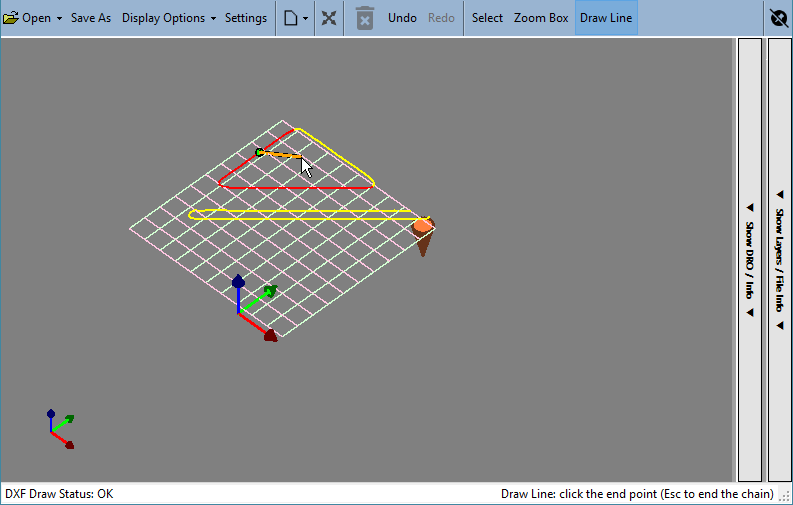793x505 pixels.
Task: Expand the Show Layers / File Info panel
Action: pyautogui.click(x=779, y=260)
